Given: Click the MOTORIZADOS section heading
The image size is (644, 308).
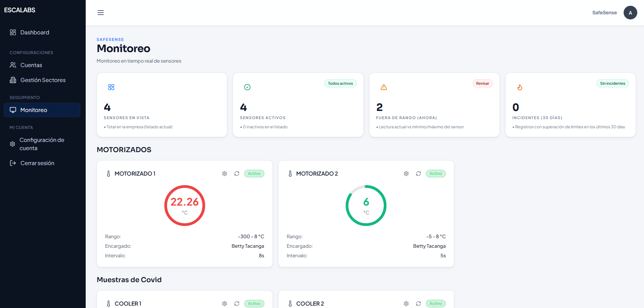Looking at the screenshot, I should pyautogui.click(x=124, y=150).
